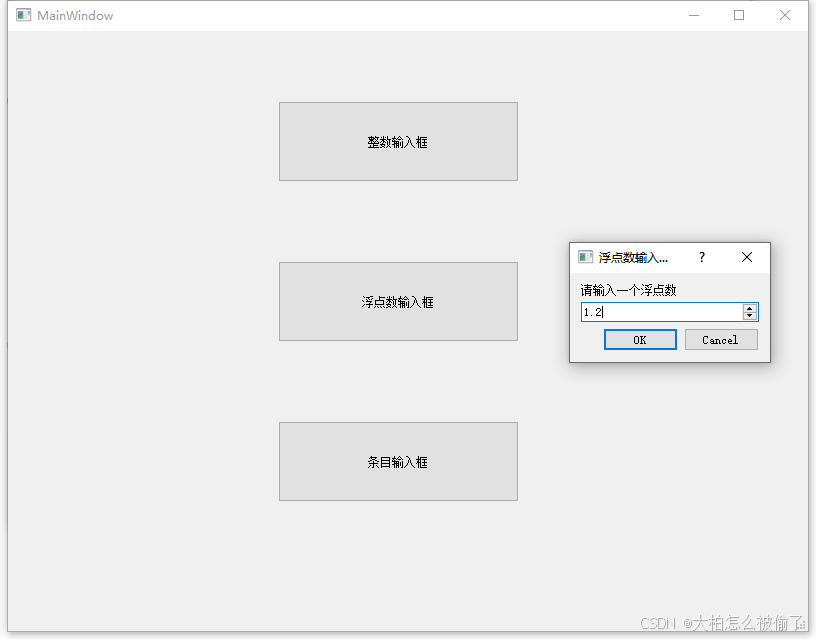The height and width of the screenshot is (639, 816).
Task: Click the 整数输入框 button
Action: click(398, 142)
